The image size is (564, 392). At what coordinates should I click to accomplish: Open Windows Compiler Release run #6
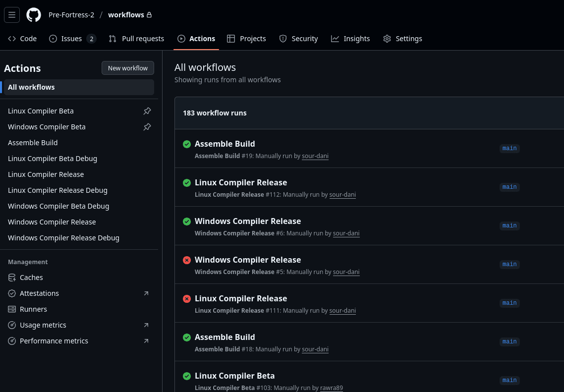point(248,221)
